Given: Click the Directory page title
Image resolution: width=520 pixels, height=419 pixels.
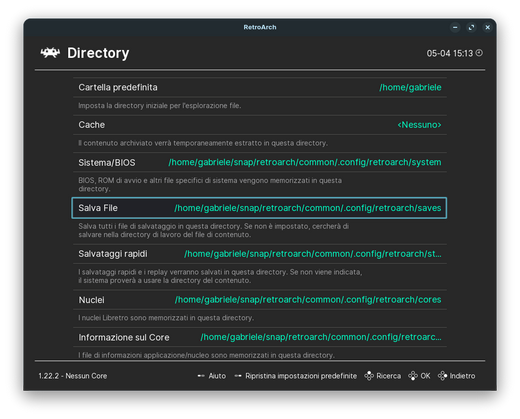Looking at the screenshot, I should pos(98,53).
